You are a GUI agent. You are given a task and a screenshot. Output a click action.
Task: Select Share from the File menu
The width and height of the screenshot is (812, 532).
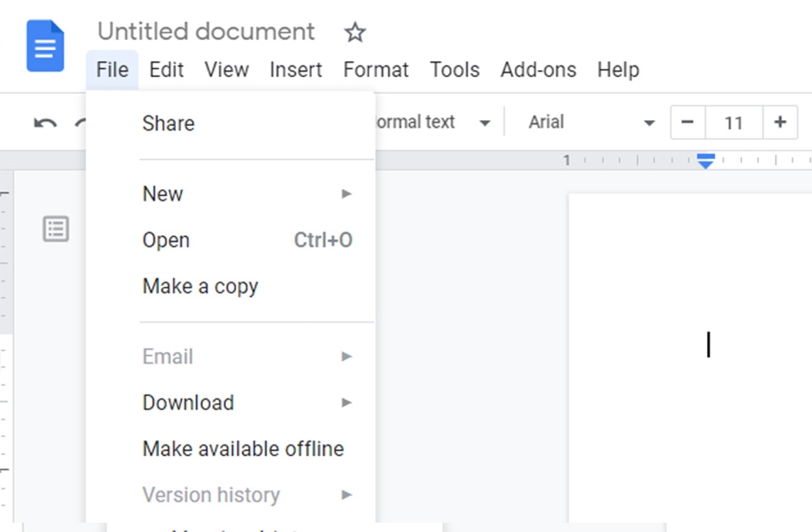167,123
